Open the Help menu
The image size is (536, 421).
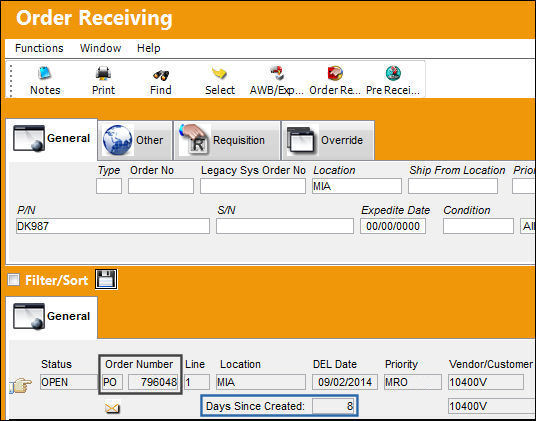(x=148, y=48)
